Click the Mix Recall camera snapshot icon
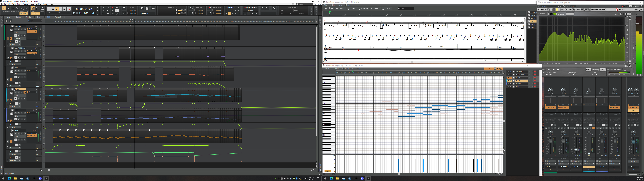Screen dimensions: 644x181 pos(142,8)
